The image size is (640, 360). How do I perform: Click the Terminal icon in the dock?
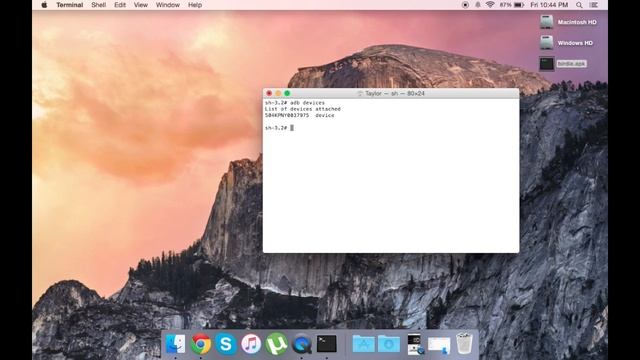(327, 344)
